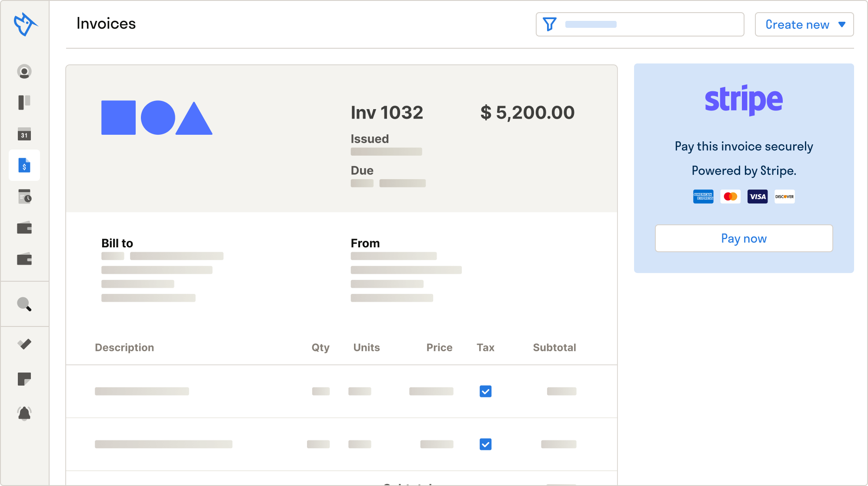Uncheck Tax checkbox on second line item
This screenshot has width=868, height=486.
[485, 444]
